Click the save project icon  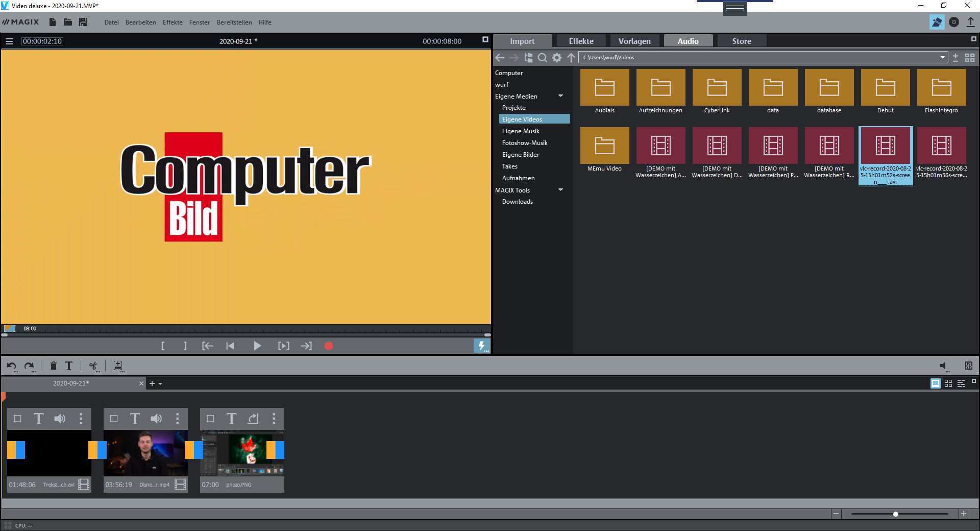pos(83,22)
